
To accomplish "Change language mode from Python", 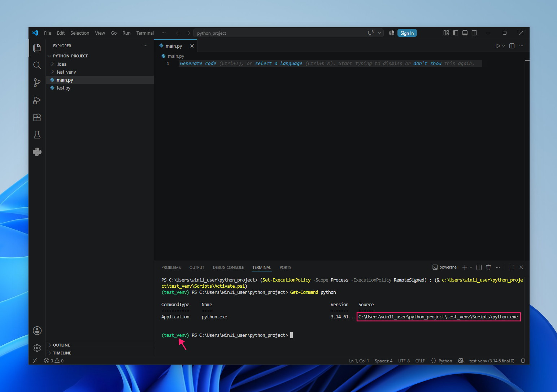I will coord(445,361).
